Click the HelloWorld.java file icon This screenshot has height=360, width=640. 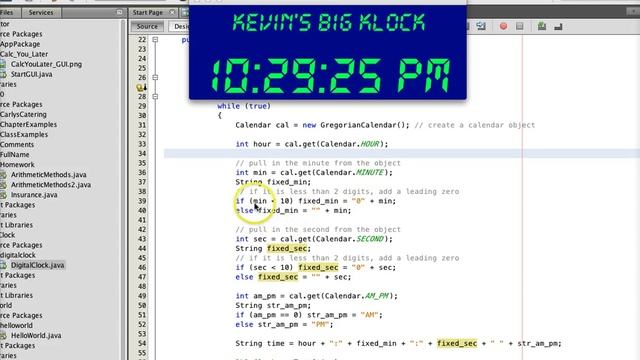(x=3, y=336)
